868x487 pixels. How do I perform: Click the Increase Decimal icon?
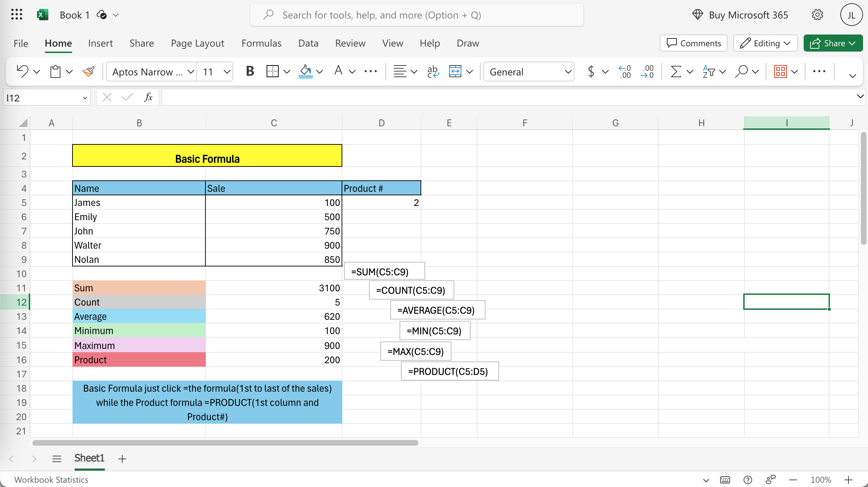[x=625, y=72]
